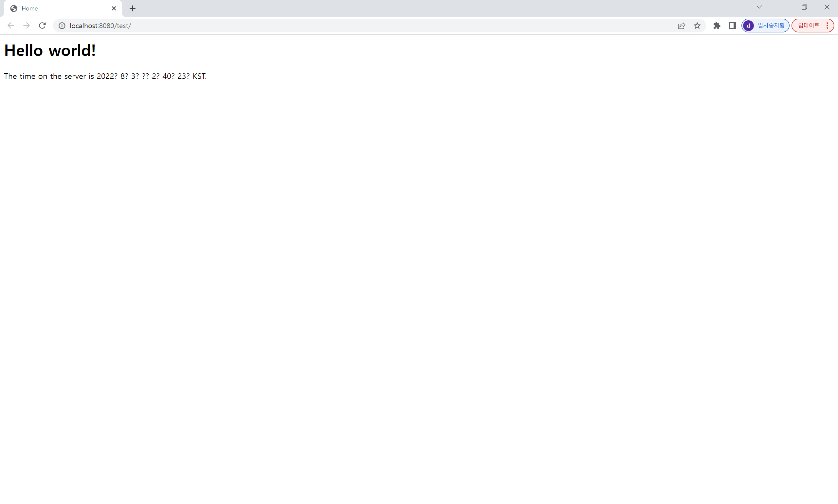Click the forward navigation arrow
The width and height of the screenshot is (838, 504).
(27, 26)
